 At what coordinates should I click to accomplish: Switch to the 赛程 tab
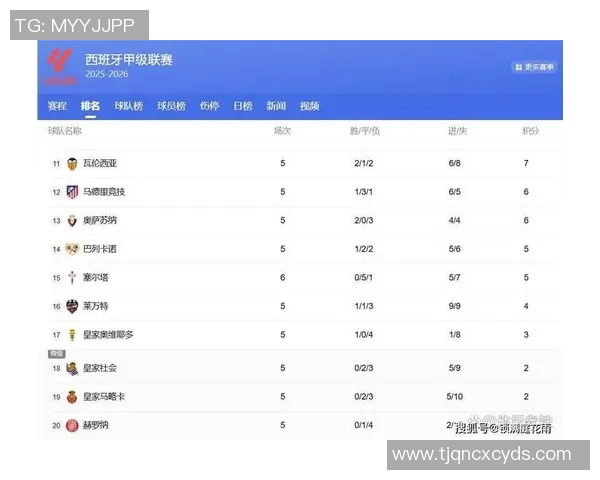pos(57,106)
